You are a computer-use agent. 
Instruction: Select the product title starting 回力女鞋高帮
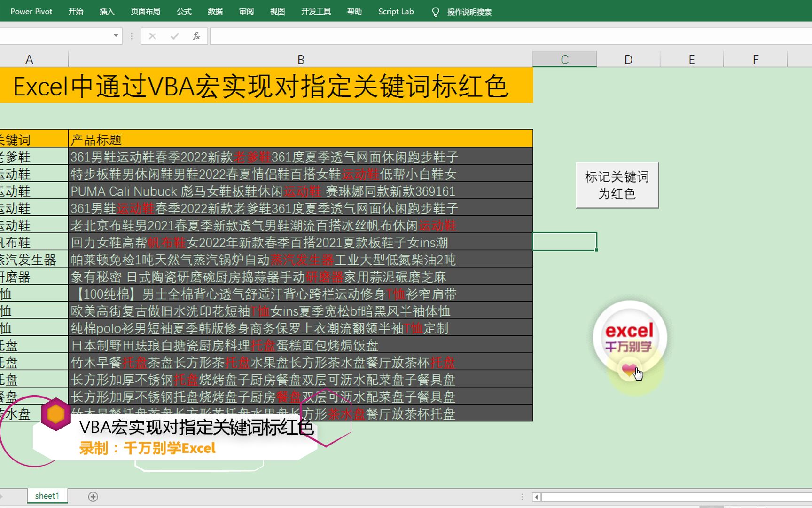coord(301,242)
